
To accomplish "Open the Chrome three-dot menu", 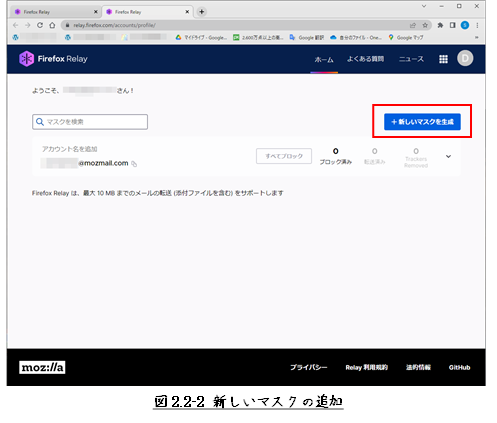I will 477,25.
